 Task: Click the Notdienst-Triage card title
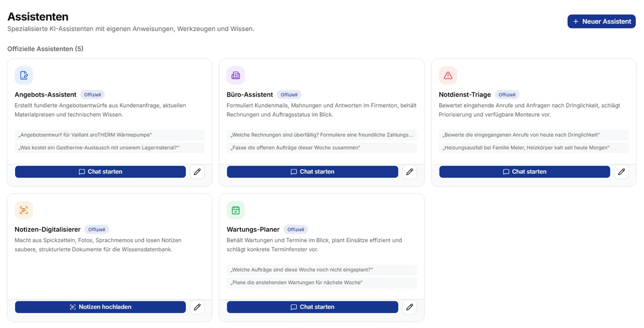pyautogui.click(x=465, y=95)
